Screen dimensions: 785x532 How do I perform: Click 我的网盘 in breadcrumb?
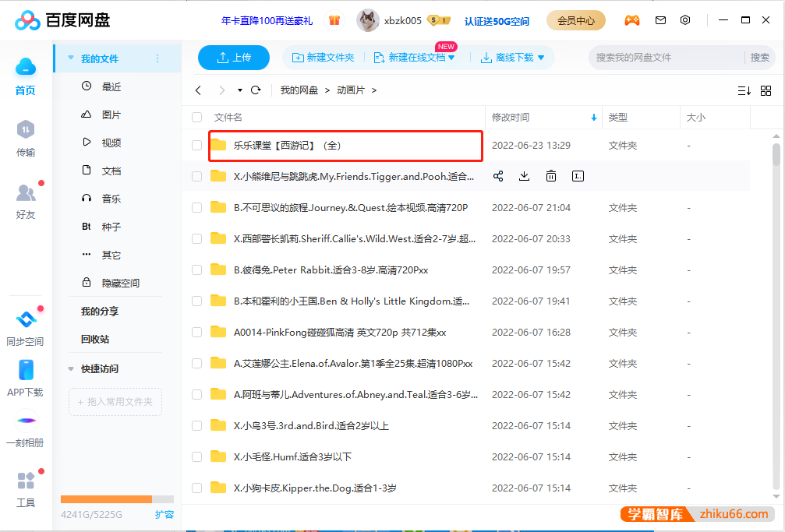[299, 90]
